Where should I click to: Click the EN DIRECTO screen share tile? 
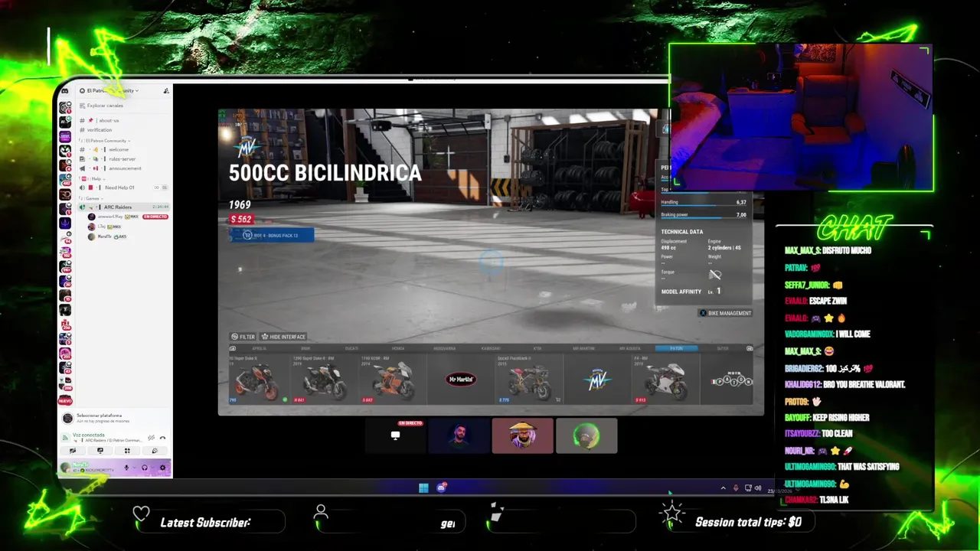(x=395, y=435)
